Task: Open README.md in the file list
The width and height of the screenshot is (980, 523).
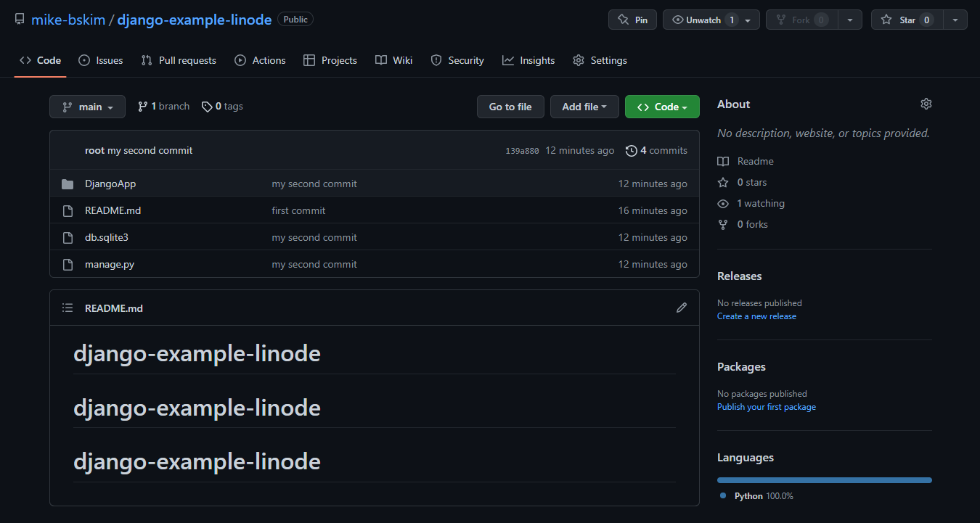Action: tap(113, 210)
